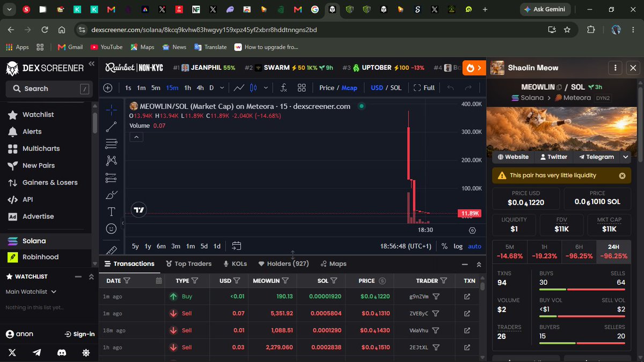This screenshot has height=362, width=644.
Task: Open transaction link for trader g9nZVm
Action: pos(467,296)
